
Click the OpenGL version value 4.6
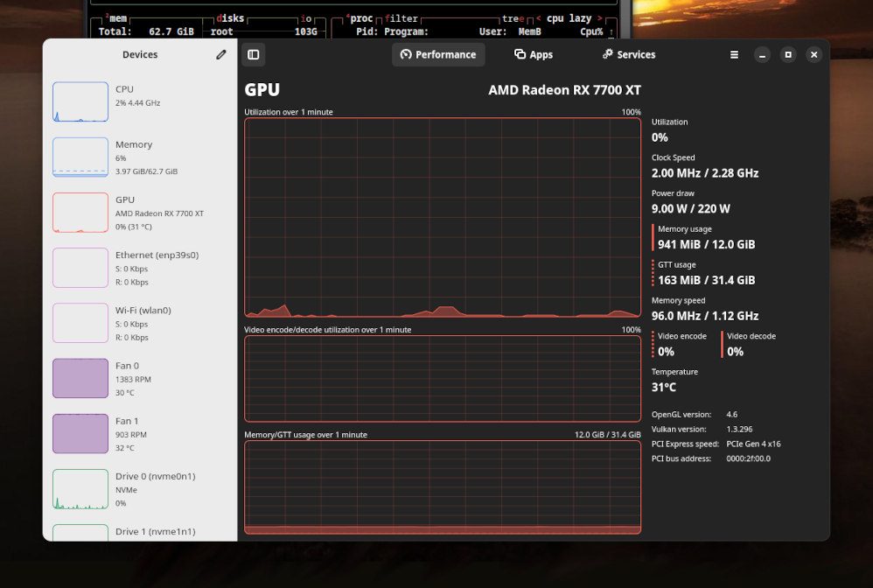(x=731, y=414)
